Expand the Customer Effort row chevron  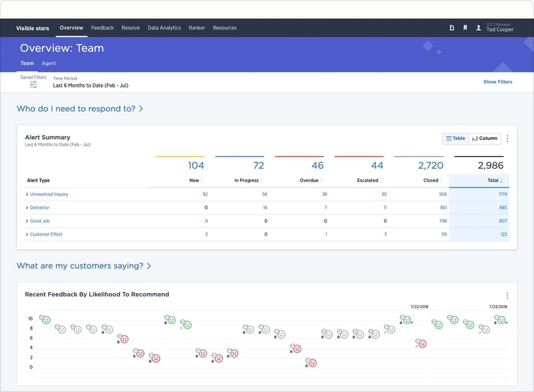tap(27, 234)
